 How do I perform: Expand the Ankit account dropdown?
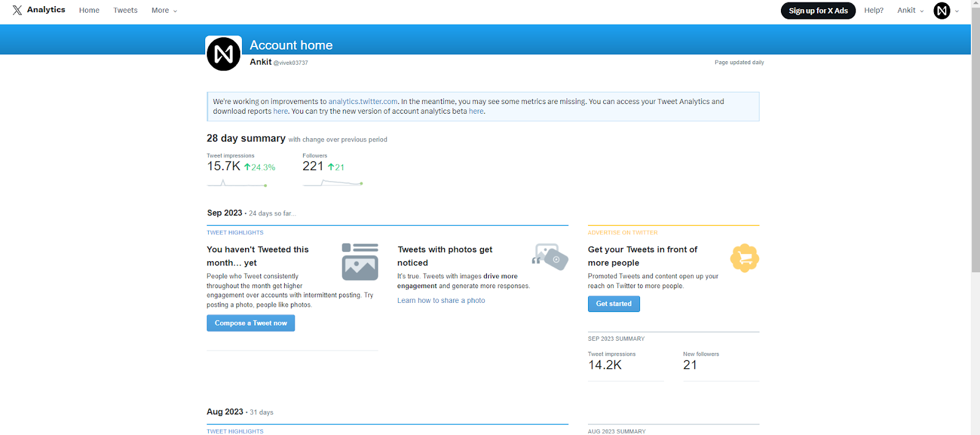(910, 10)
